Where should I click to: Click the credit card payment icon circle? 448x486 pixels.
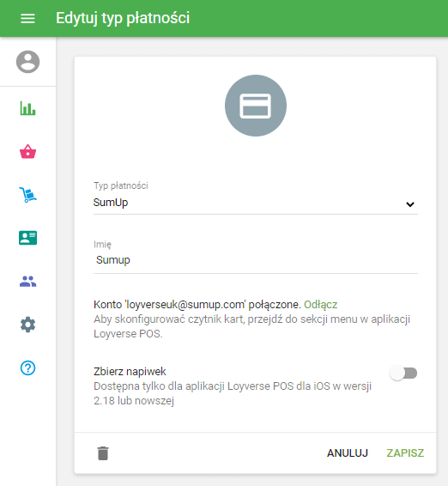coord(256,106)
